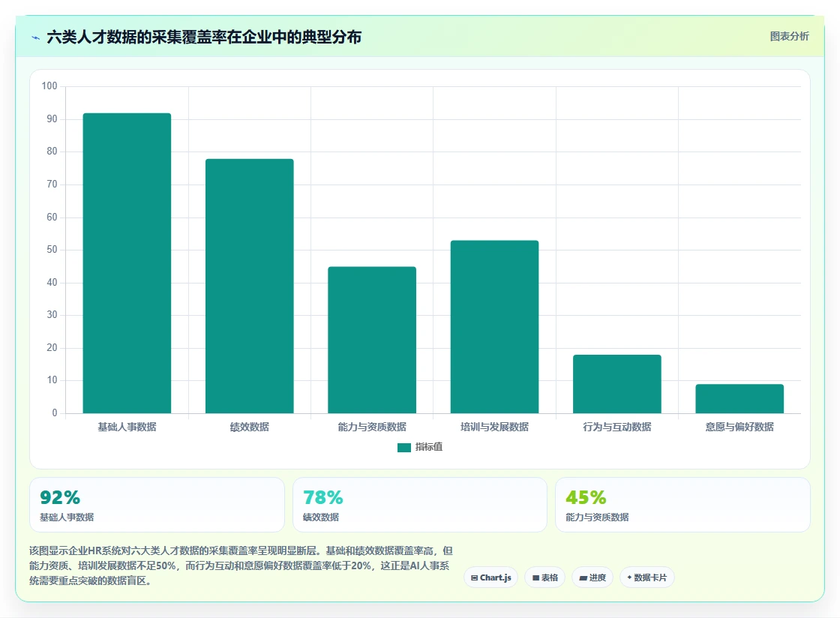Click the 意愿与偏好数据 bar
Screen dimensions: 840x618
click(x=739, y=398)
